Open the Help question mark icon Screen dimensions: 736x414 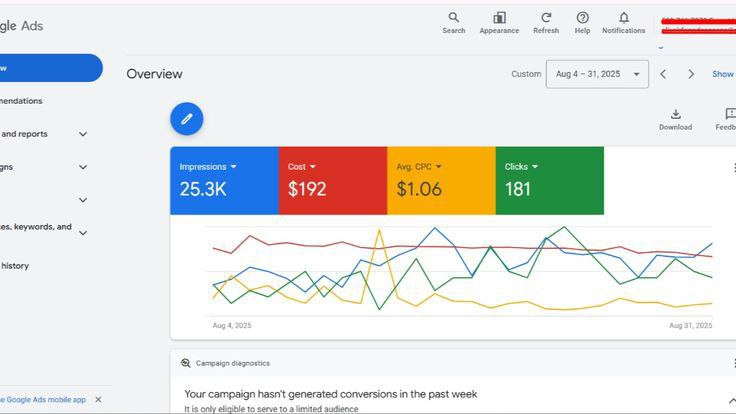coord(583,18)
